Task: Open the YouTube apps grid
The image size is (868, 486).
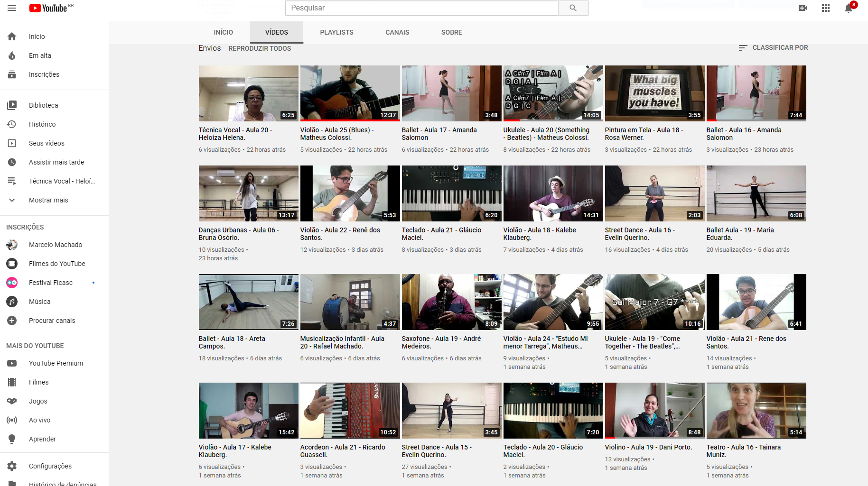Action: click(x=826, y=8)
